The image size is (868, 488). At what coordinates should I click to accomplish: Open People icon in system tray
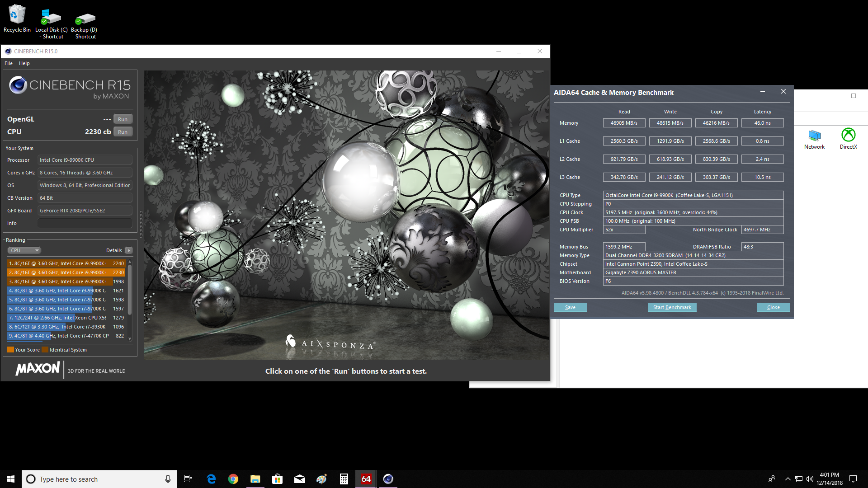771,479
